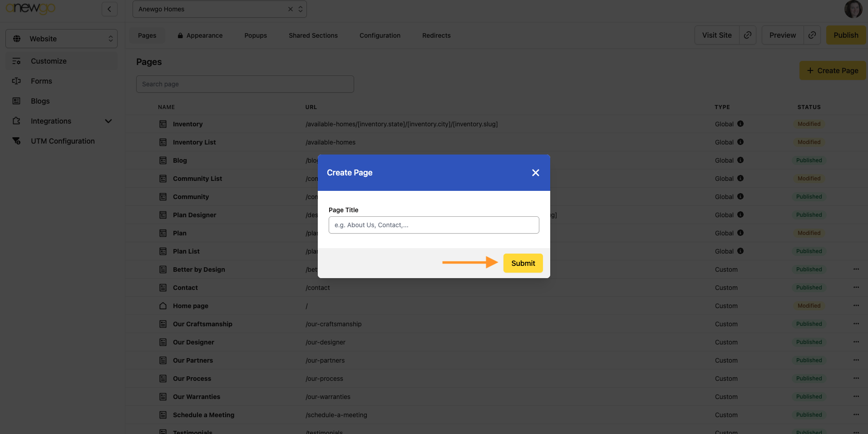Viewport: 868px width, 434px height.
Task: Open Blogs in the sidebar
Action: tap(61, 101)
